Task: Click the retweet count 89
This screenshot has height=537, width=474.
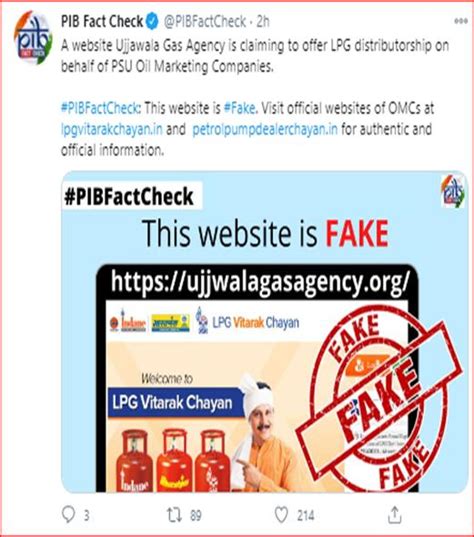Action: point(196,515)
